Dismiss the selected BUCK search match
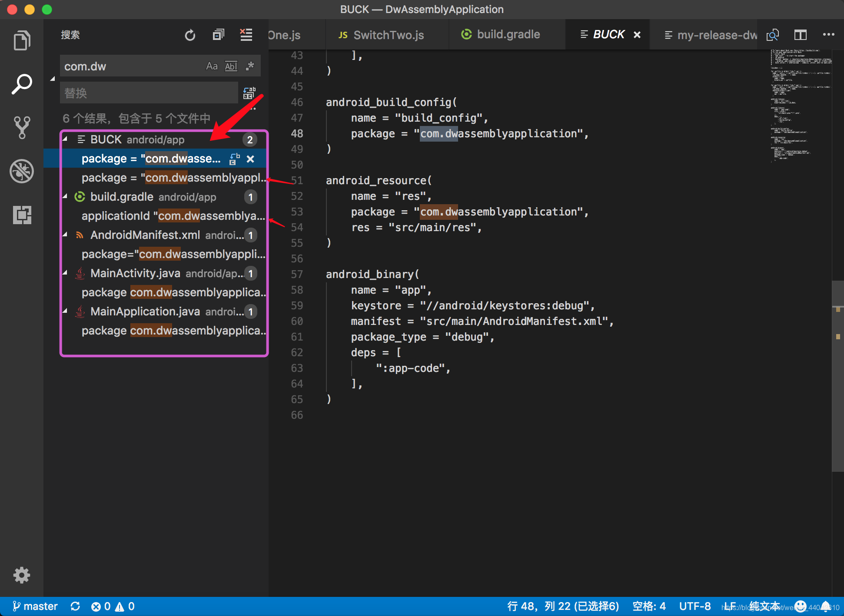This screenshot has height=616, width=844. 250,159
